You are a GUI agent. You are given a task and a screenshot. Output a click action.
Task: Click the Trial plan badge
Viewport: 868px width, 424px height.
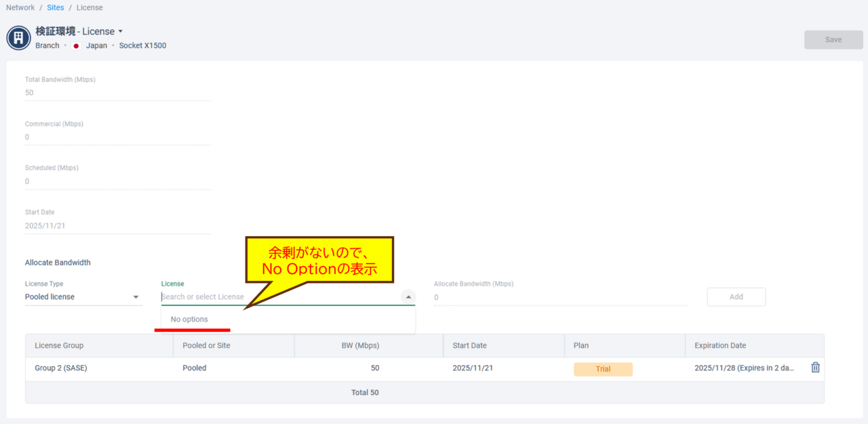603,369
